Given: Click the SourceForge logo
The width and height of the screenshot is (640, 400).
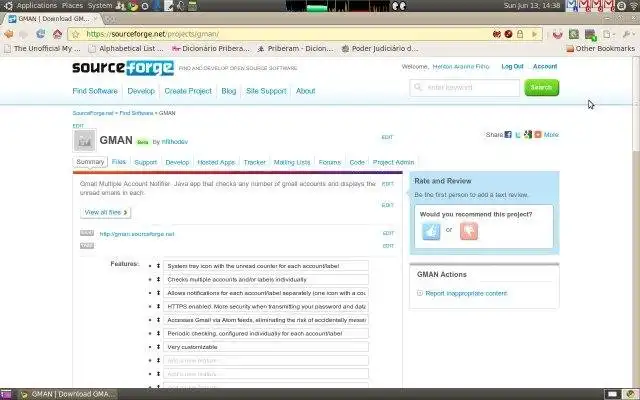Looking at the screenshot, I should 123,68.
